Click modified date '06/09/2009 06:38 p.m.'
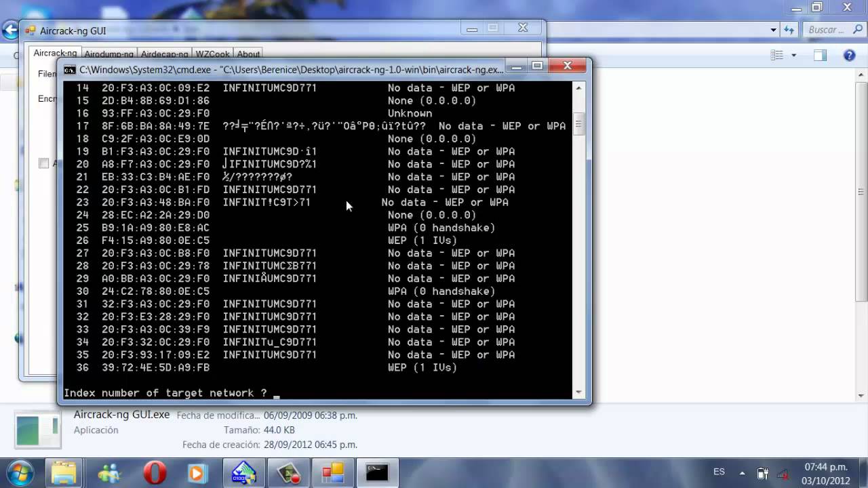Viewport: 868px width, 488px height. tap(311, 415)
